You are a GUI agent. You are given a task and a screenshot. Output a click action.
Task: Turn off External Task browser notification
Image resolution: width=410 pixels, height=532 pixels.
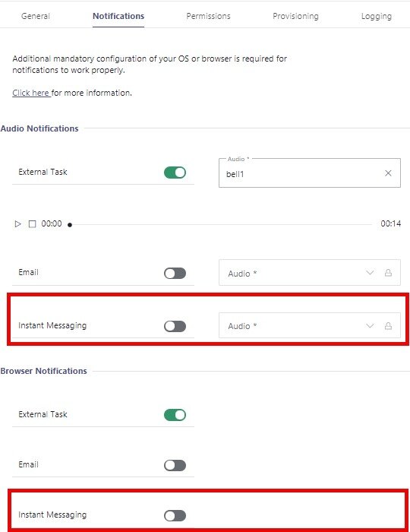175,415
